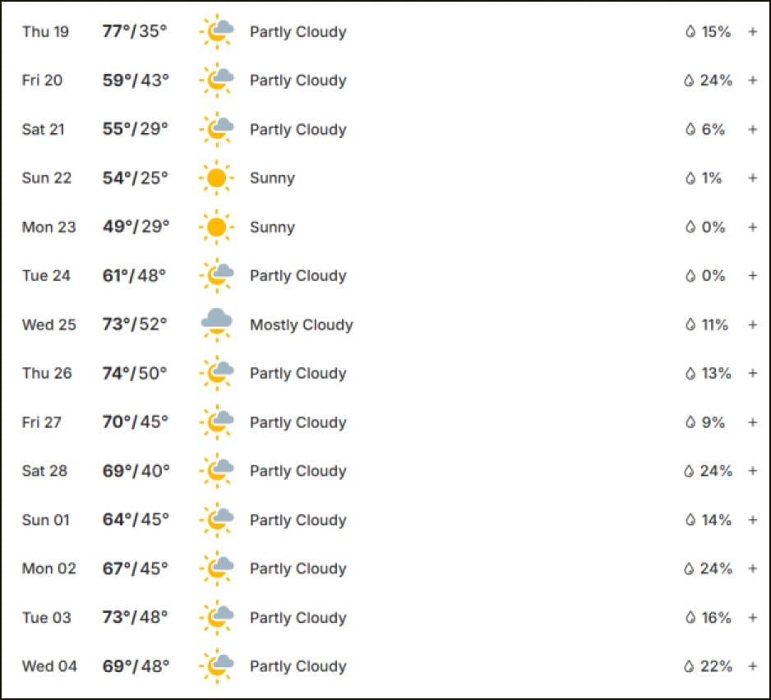Click the raindrop icon next to 22%
Screen dimensions: 771x700
[x=689, y=666]
